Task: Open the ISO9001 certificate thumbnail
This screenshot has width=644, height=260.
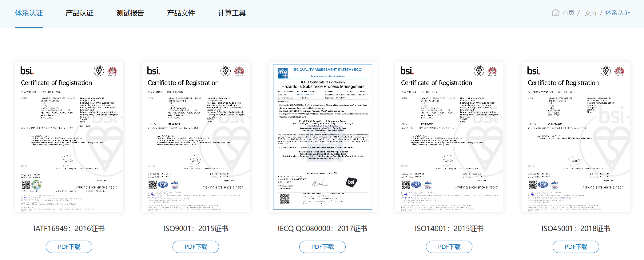Action: 196,137
